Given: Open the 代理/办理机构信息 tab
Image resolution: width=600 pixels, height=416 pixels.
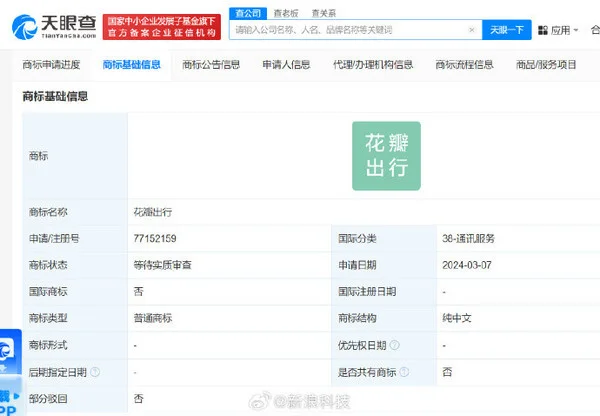Looking at the screenshot, I should (x=373, y=65).
